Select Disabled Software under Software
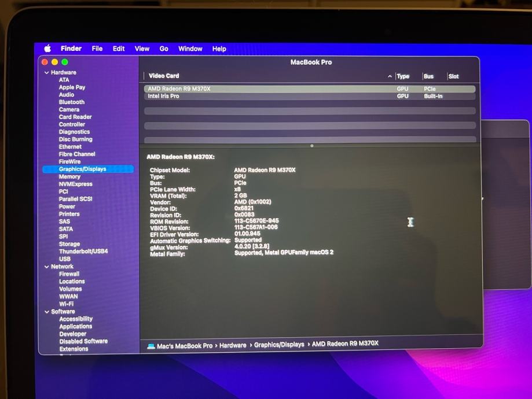532x399 pixels. 83,341
